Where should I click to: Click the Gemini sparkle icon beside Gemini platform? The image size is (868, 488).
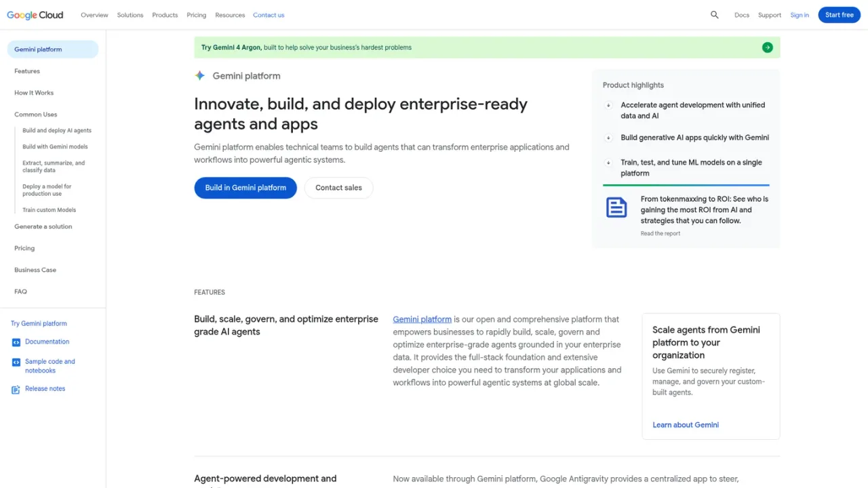200,76
